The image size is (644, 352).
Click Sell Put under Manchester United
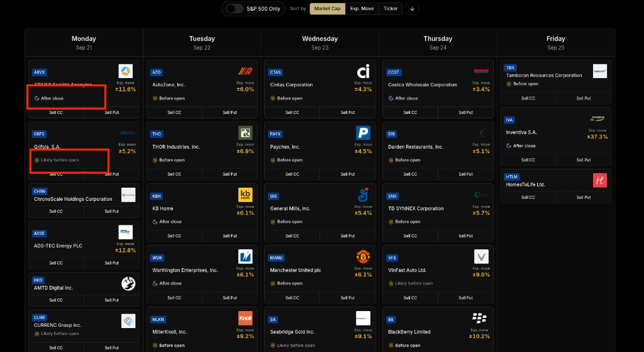tap(347, 298)
